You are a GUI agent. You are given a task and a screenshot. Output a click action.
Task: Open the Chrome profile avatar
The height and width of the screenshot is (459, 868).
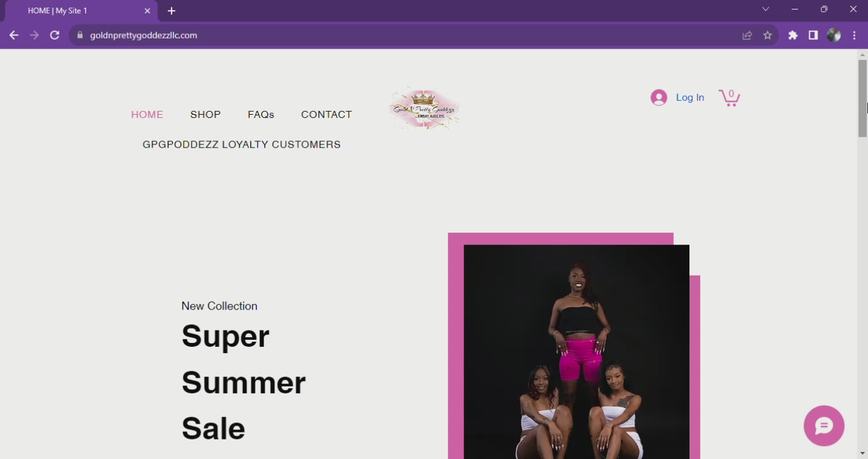point(834,35)
